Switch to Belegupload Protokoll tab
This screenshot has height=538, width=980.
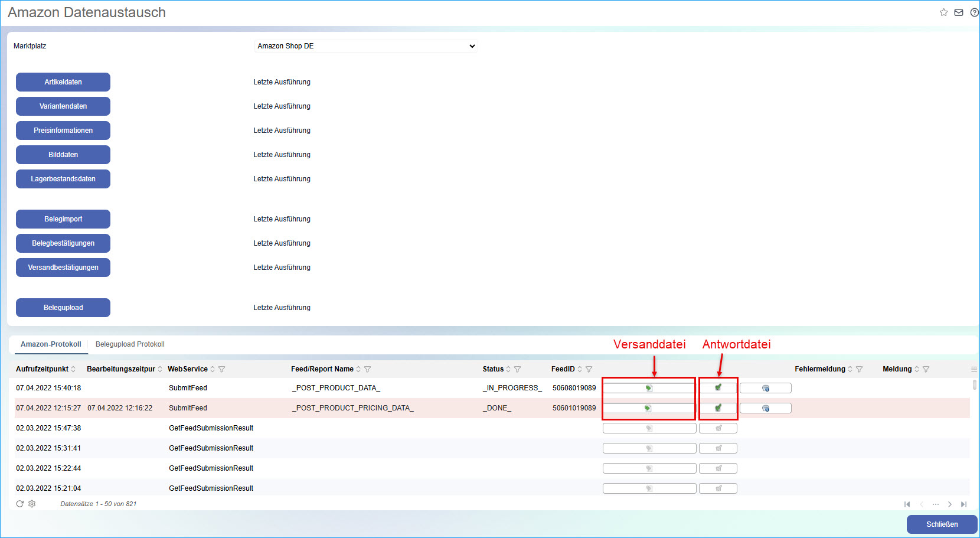[130, 344]
